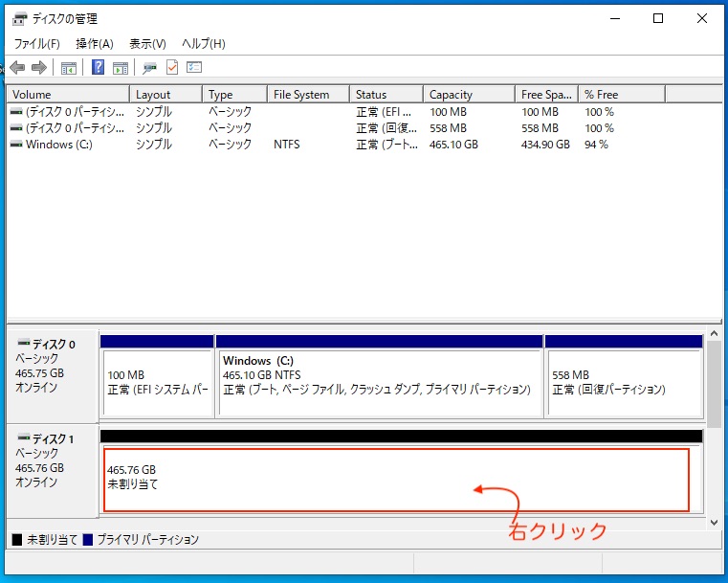Select the drive icon of the Windows (C:) row
The width and height of the screenshot is (728, 583).
pos(16,145)
